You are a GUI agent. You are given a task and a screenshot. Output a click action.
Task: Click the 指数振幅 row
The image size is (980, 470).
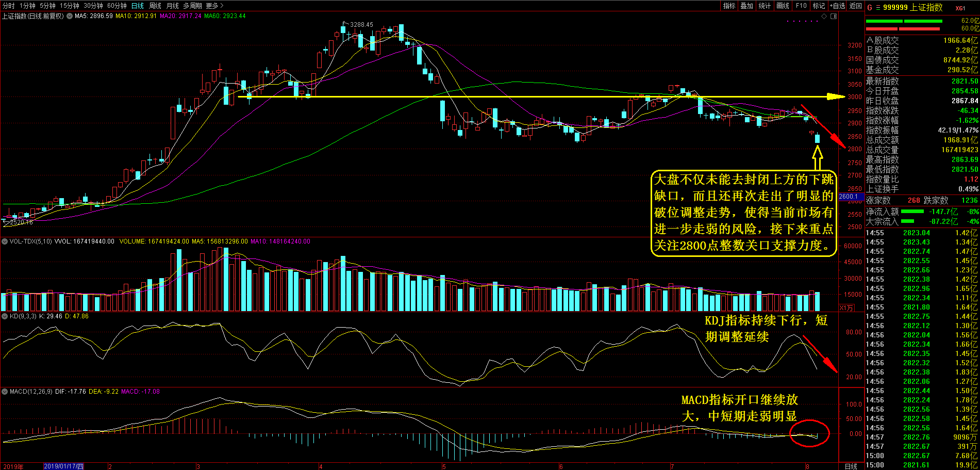click(x=922, y=130)
